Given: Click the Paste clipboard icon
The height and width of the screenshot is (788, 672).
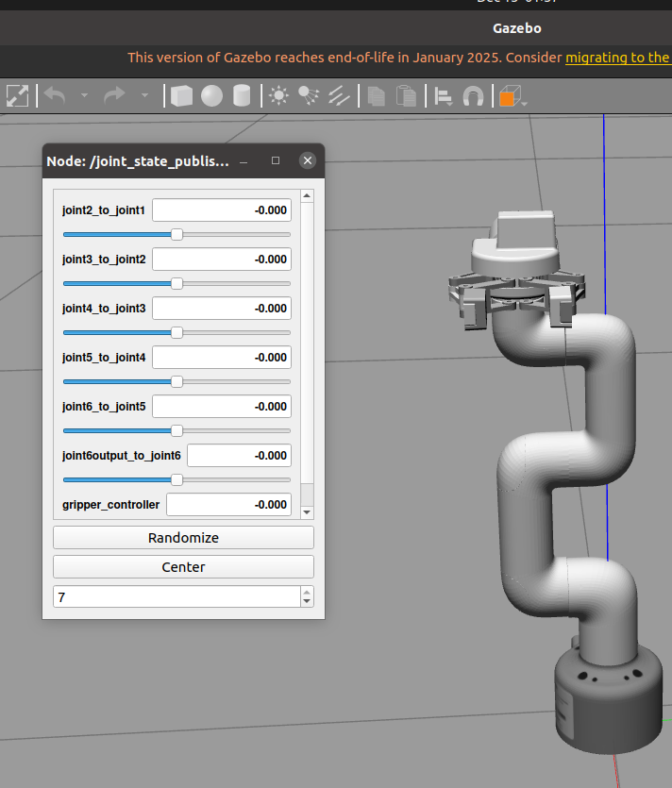Looking at the screenshot, I should click(x=406, y=95).
